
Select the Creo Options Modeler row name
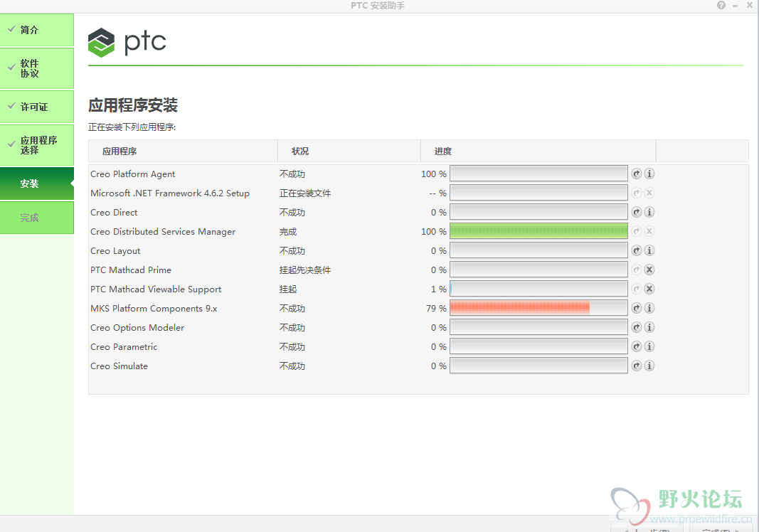pyautogui.click(x=137, y=328)
